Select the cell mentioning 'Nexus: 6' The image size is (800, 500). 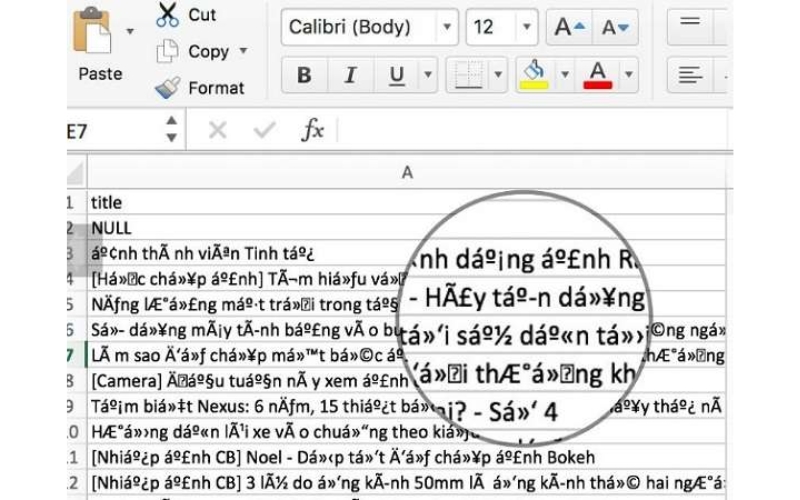coord(407,406)
